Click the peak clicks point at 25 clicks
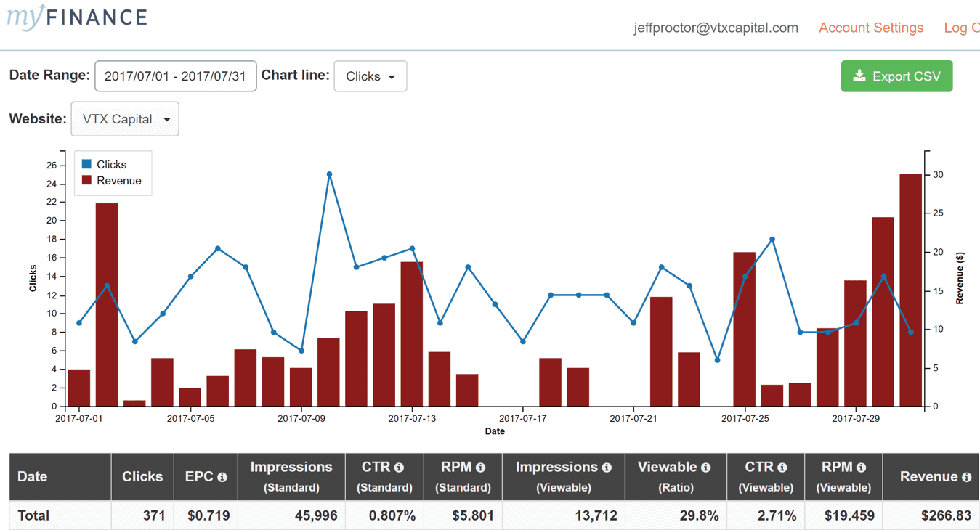 pos(329,174)
